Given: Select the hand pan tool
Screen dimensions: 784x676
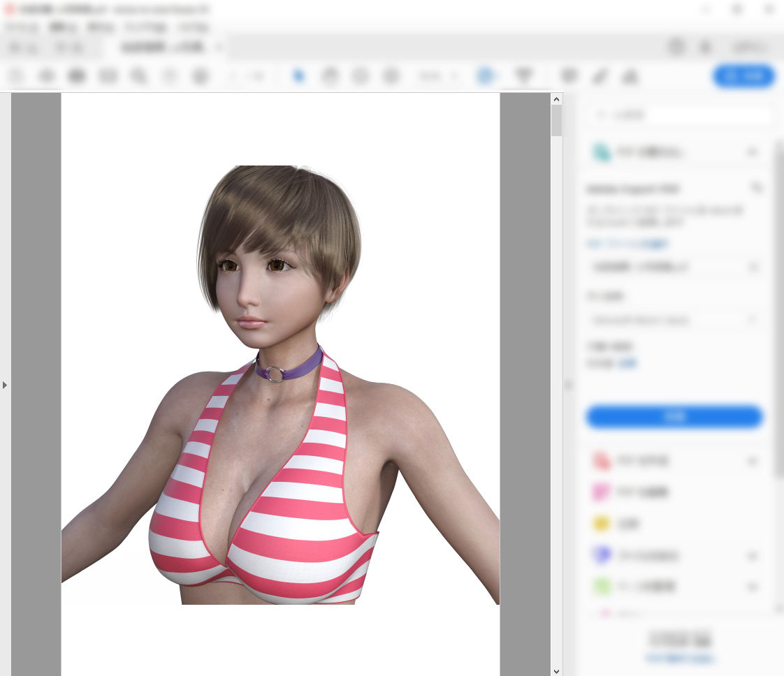Looking at the screenshot, I should click(x=330, y=76).
